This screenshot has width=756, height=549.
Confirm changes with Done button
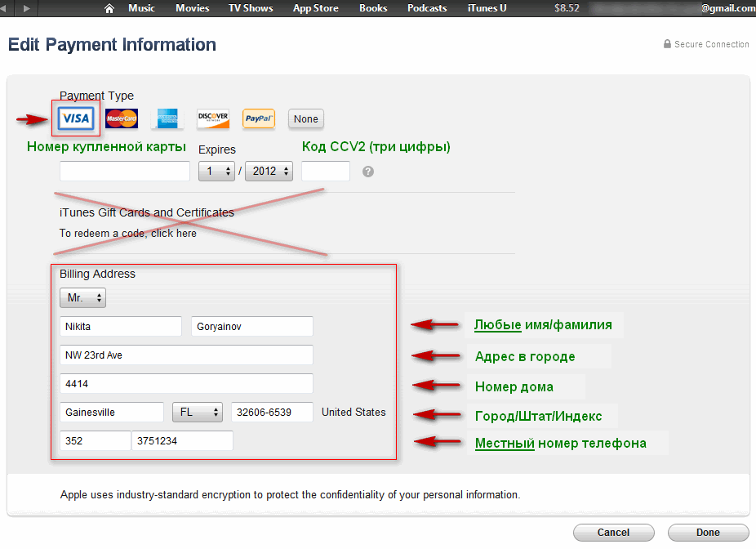709,532
